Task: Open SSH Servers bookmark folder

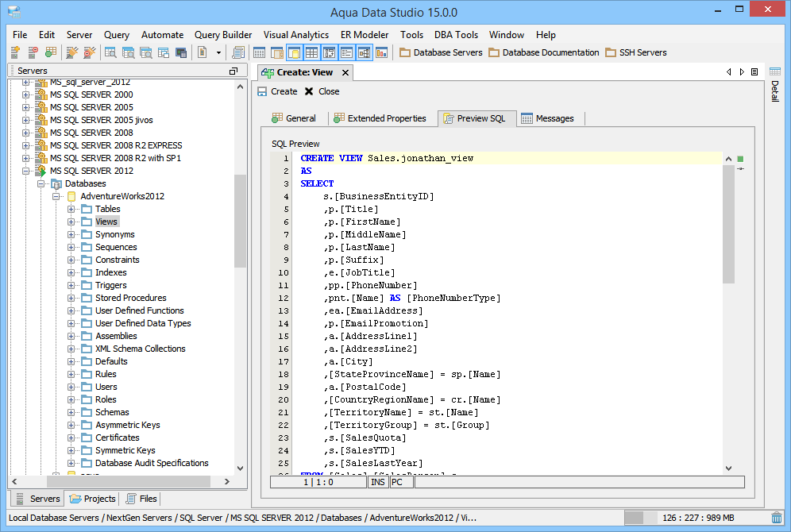Action: click(635, 52)
